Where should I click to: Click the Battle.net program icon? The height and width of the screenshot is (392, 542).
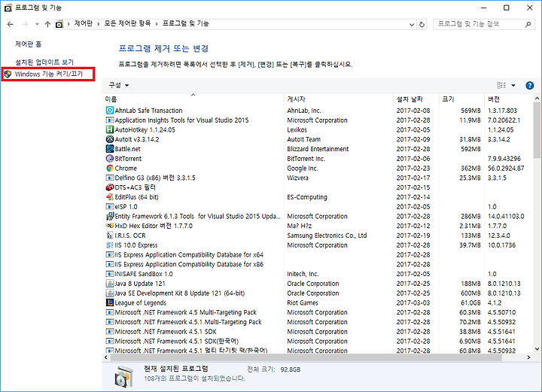110,149
